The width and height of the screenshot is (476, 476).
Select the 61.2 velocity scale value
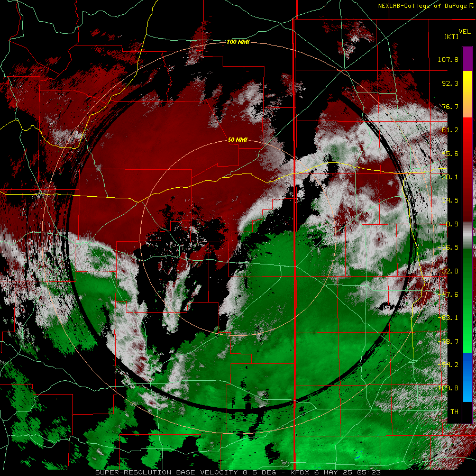click(x=450, y=130)
